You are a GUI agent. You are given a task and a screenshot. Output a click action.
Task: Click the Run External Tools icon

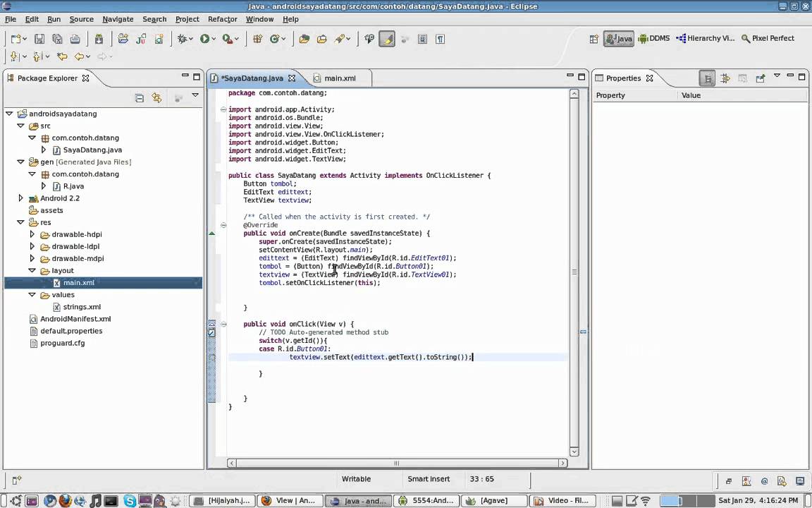coord(227,39)
